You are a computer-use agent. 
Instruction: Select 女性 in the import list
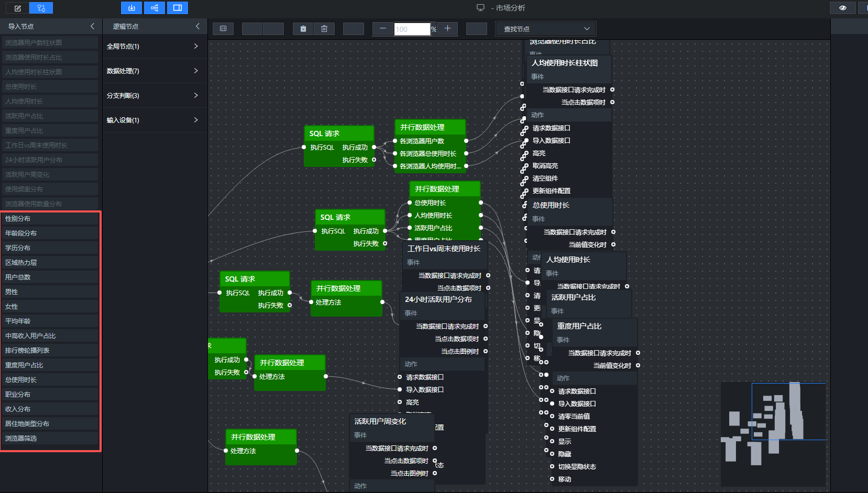point(50,307)
